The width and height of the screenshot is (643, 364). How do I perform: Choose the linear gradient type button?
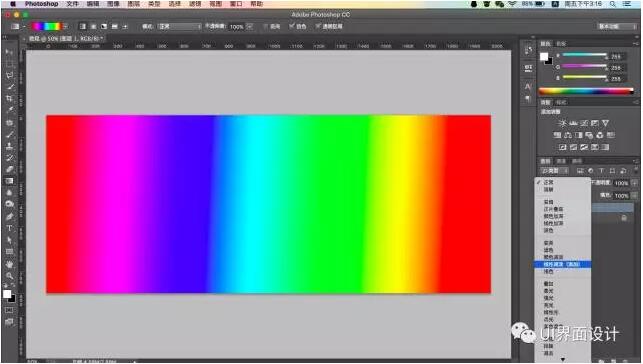click(x=82, y=26)
